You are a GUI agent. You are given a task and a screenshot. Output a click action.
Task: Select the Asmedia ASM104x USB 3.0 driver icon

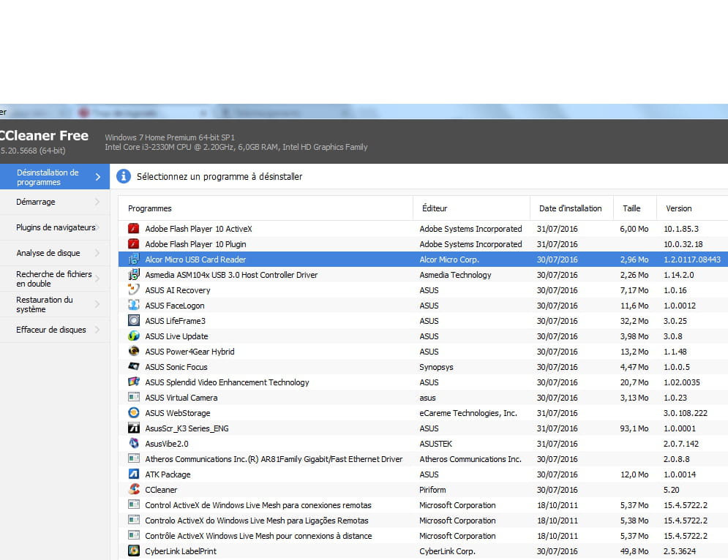[x=134, y=274]
